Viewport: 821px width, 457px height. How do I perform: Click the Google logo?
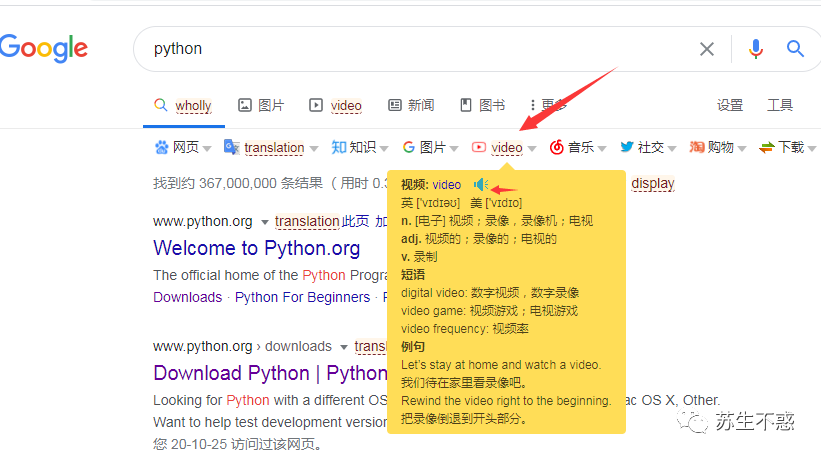tap(44, 48)
